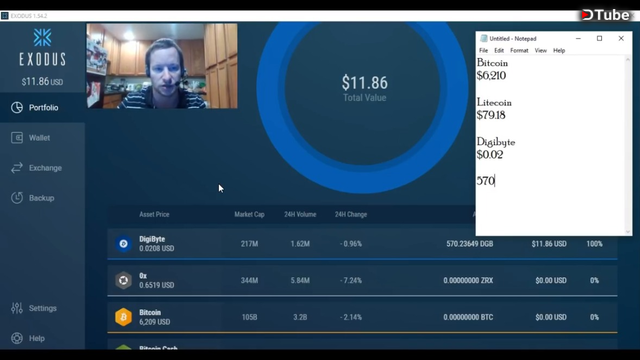Screen dimensions: 640x360
Task: Open Exodus Settings in sidebar
Action: (42, 308)
